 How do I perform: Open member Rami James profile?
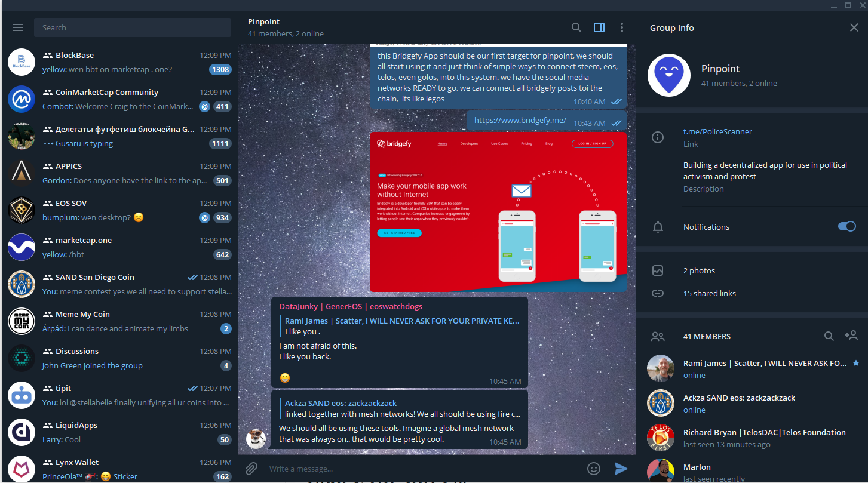pos(752,368)
